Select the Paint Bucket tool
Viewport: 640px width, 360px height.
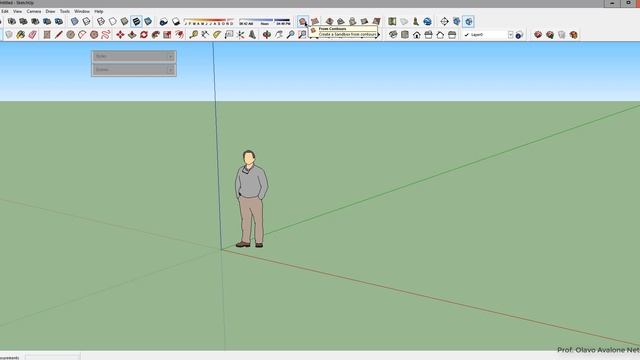(x=20, y=35)
